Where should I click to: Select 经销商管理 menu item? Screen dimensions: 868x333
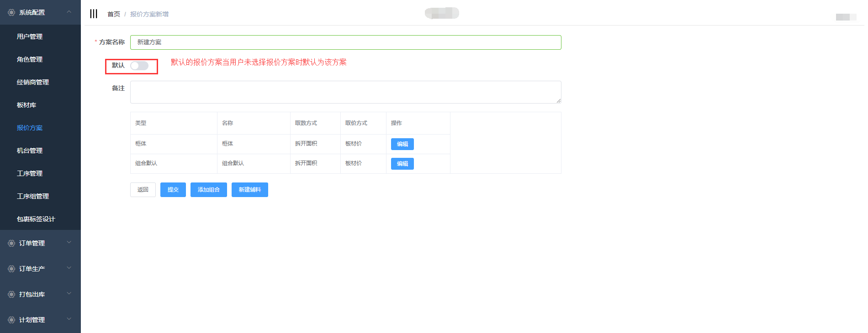coord(33,82)
